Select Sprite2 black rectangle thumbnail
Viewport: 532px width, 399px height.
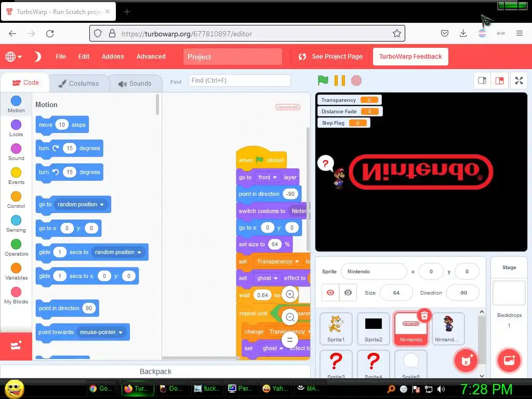(x=373, y=328)
